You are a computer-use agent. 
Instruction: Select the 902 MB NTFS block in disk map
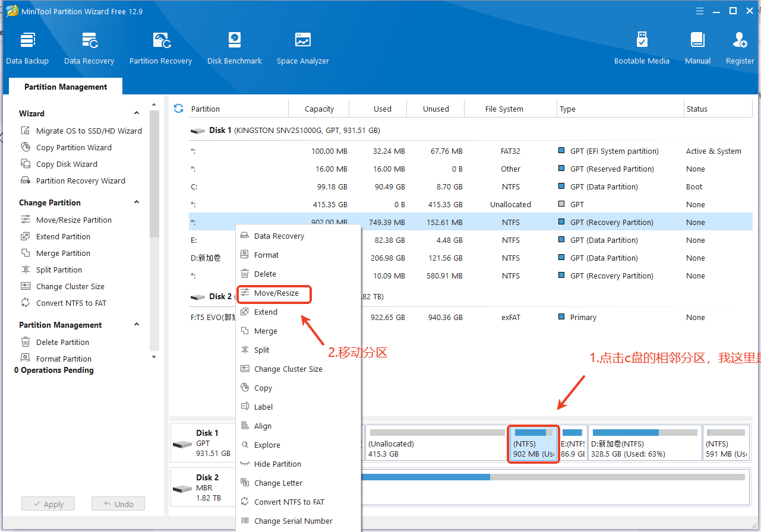(x=533, y=443)
